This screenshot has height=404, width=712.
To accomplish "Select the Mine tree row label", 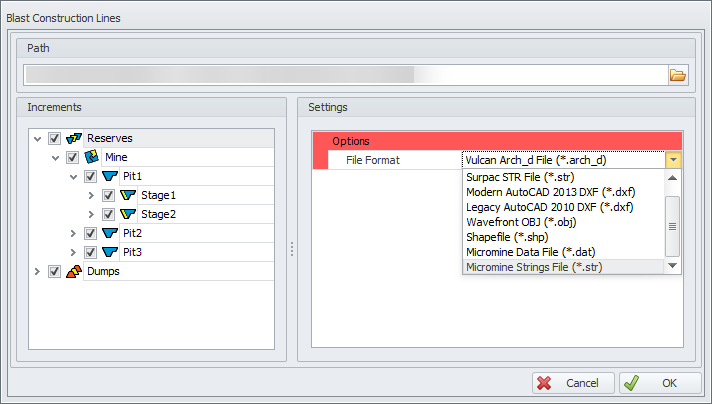I will click(116, 157).
